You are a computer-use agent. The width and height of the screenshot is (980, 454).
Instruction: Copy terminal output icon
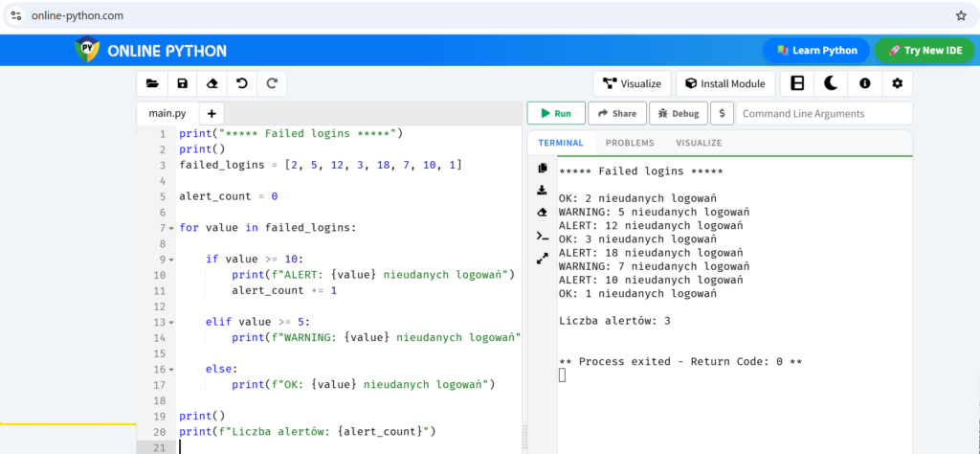(542, 168)
